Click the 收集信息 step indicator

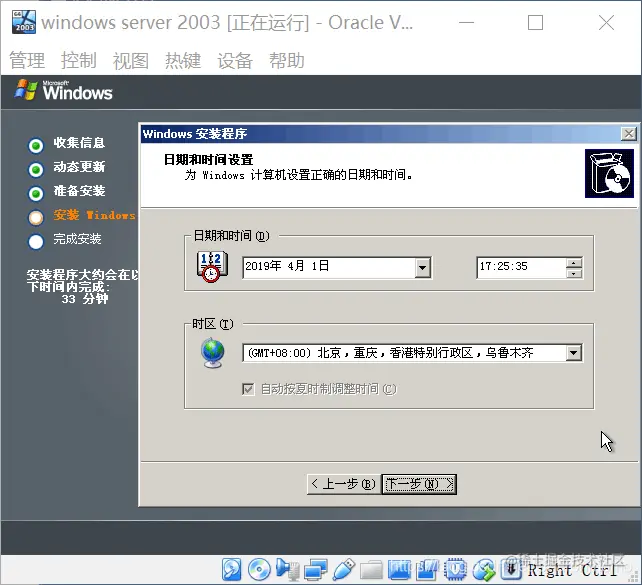click(36, 145)
